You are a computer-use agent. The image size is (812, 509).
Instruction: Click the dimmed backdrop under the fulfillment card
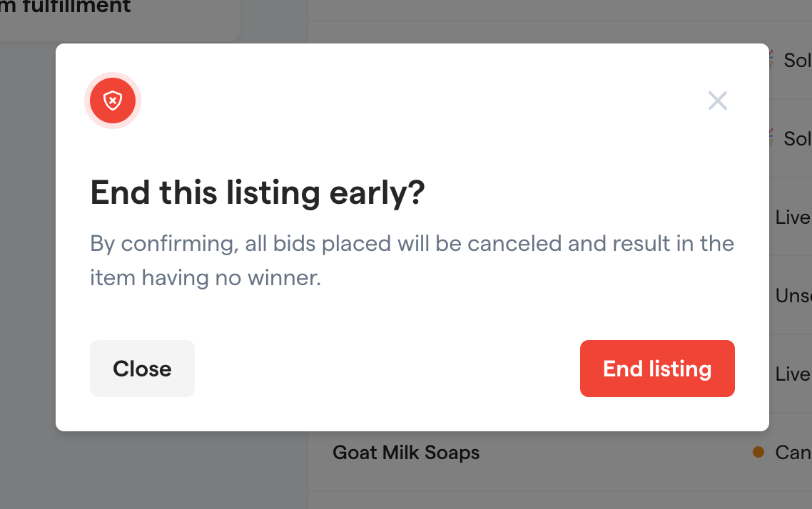(x=156, y=471)
